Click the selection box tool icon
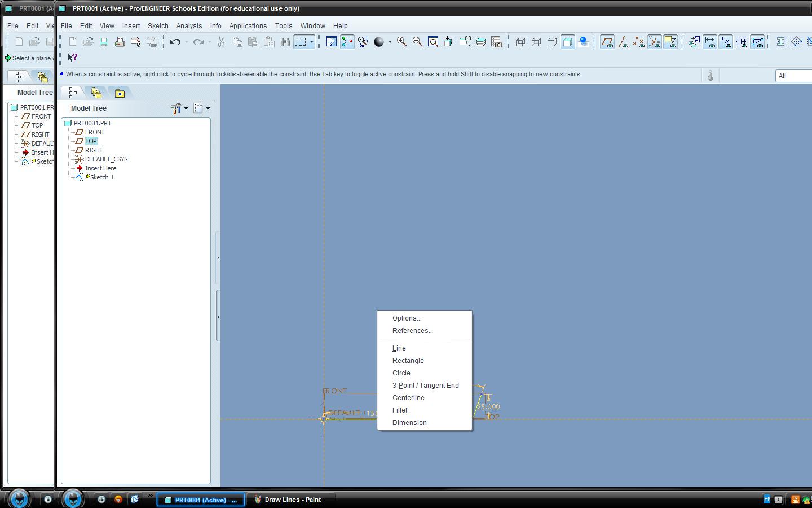Viewport: 812px width, 508px height. pyautogui.click(x=301, y=42)
